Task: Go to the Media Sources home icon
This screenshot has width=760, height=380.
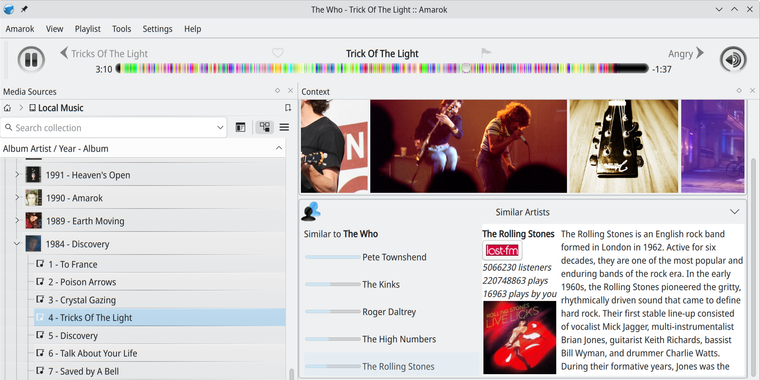Action: tap(7, 108)
